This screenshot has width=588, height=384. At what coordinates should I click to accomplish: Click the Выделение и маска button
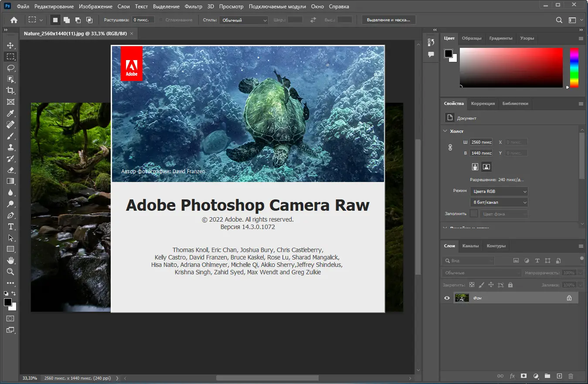click(388, 20)
